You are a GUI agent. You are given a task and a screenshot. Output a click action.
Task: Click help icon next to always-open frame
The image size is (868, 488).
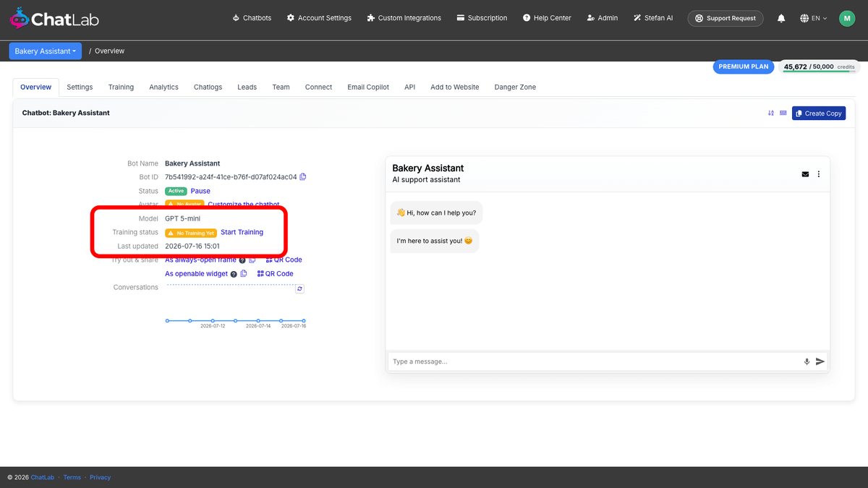[x=242, y=260]
